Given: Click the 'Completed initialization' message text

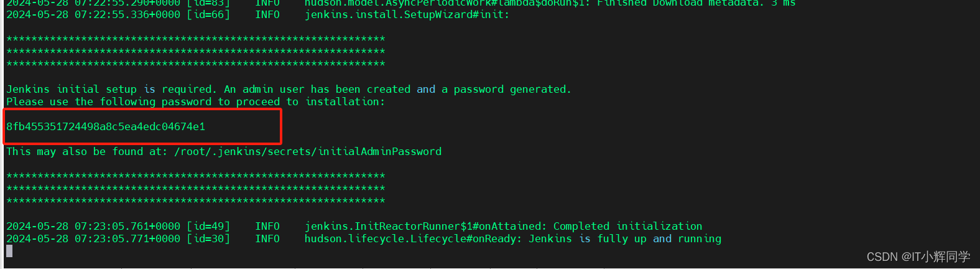Looking at the screenshot, I should [628, 226].
